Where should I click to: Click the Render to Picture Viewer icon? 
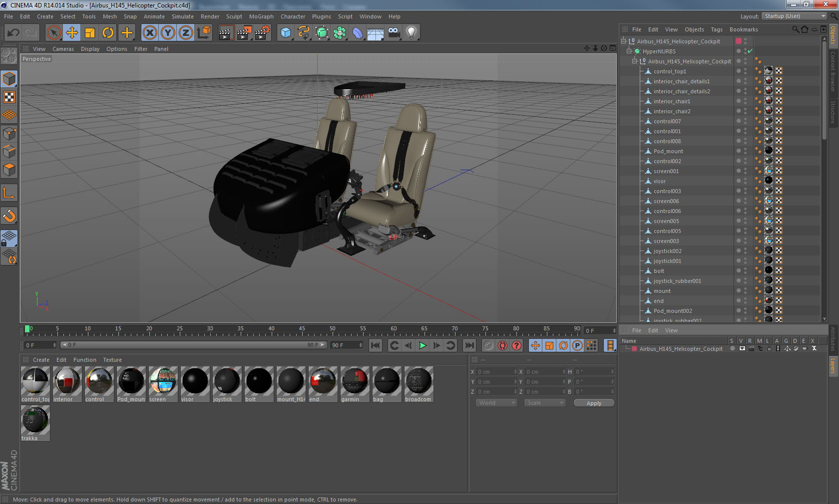(244, 33)
